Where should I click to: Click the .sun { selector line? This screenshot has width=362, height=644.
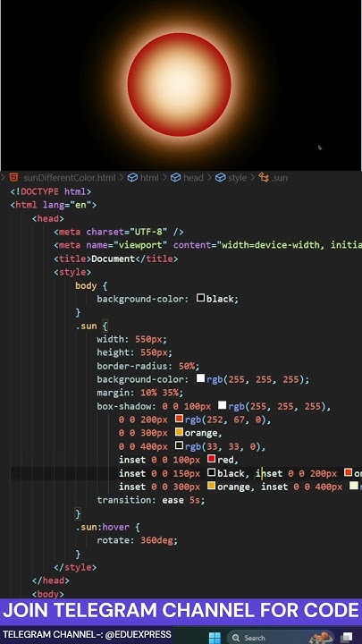[x=91, y=326]
